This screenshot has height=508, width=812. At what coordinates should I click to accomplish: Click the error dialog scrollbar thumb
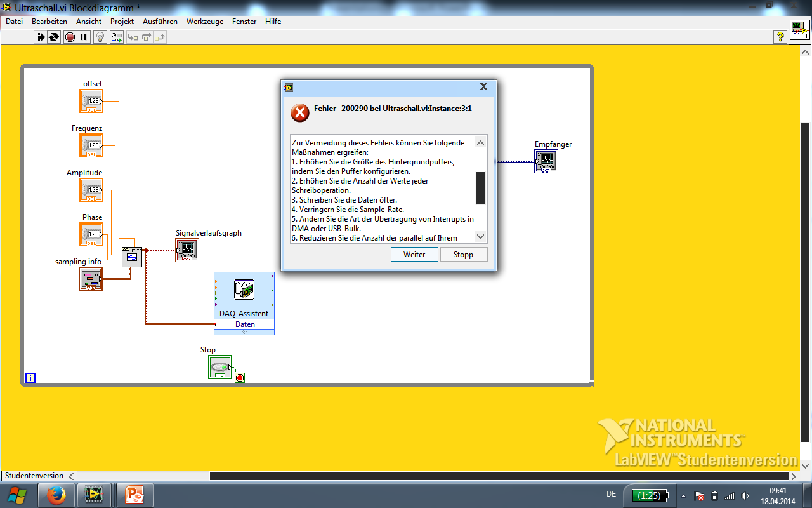click(x=481, y=188)
